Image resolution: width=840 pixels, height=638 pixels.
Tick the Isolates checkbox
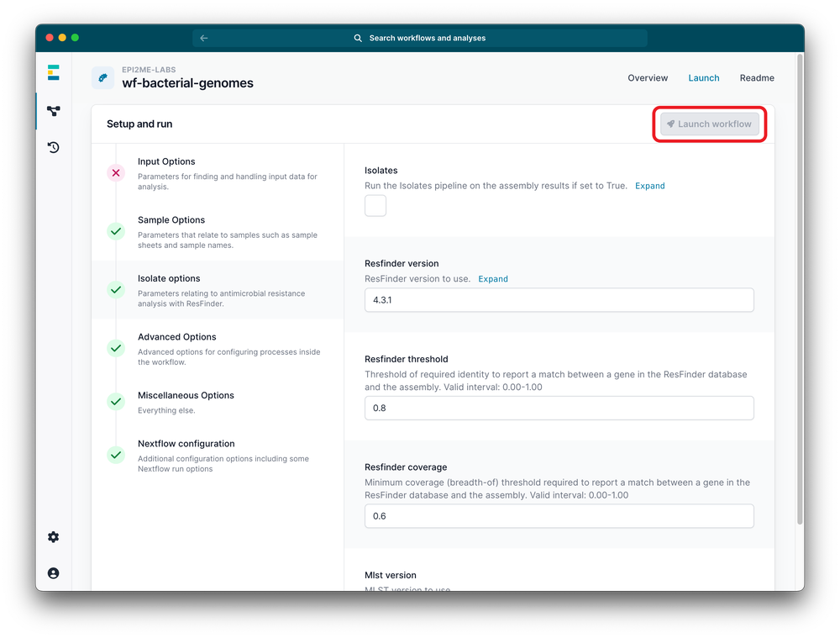pos(375,206)
